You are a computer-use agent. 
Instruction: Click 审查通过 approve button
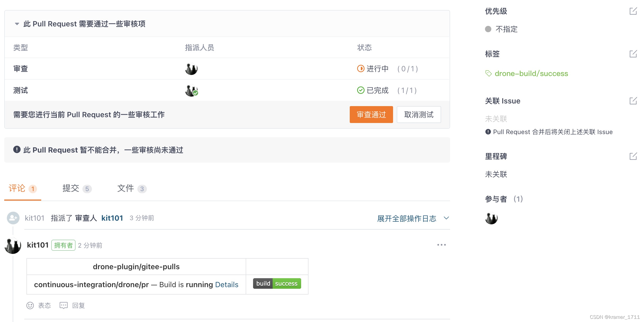(x=371, y=115)
